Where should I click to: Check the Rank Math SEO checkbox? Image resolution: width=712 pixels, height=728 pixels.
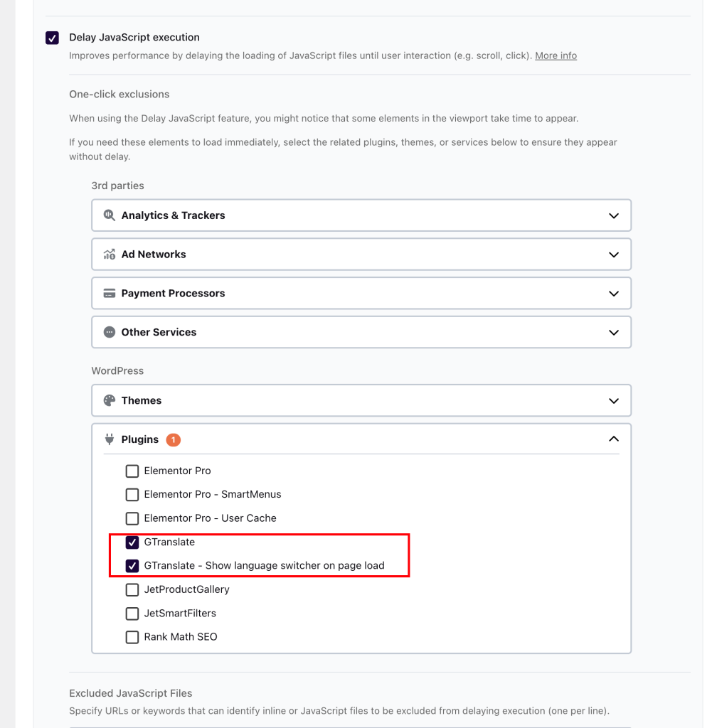point(132,637)
